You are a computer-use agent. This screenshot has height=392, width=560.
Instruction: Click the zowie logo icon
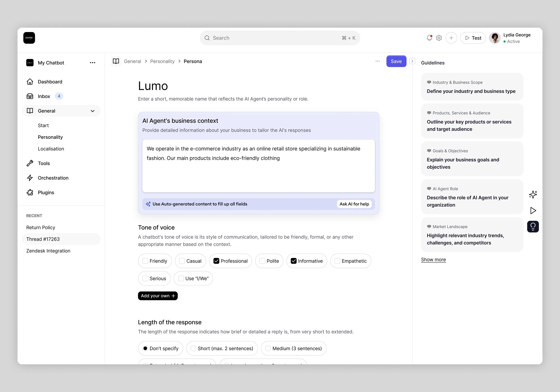point(29,38)
